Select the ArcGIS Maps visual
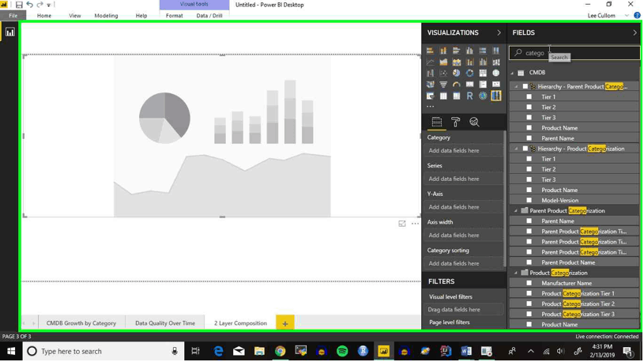This screenshot has width=644, height=362. tap(483, 96)
